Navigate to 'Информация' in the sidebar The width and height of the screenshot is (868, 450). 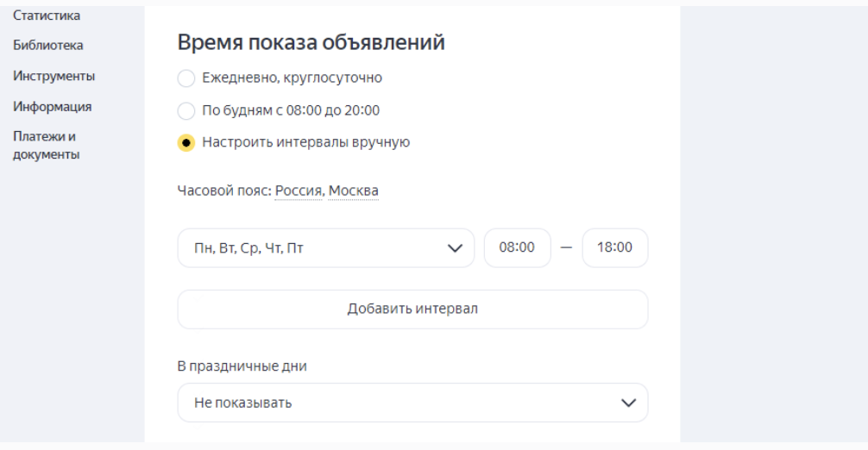53,107
